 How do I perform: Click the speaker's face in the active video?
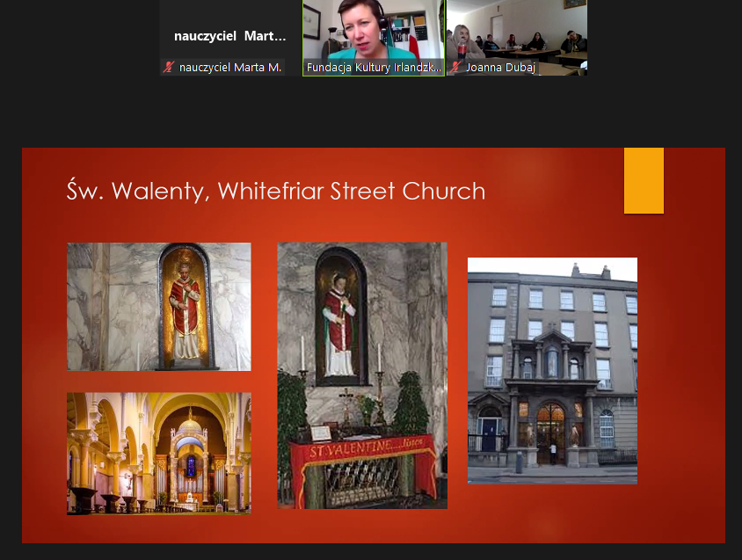(370, 28)
